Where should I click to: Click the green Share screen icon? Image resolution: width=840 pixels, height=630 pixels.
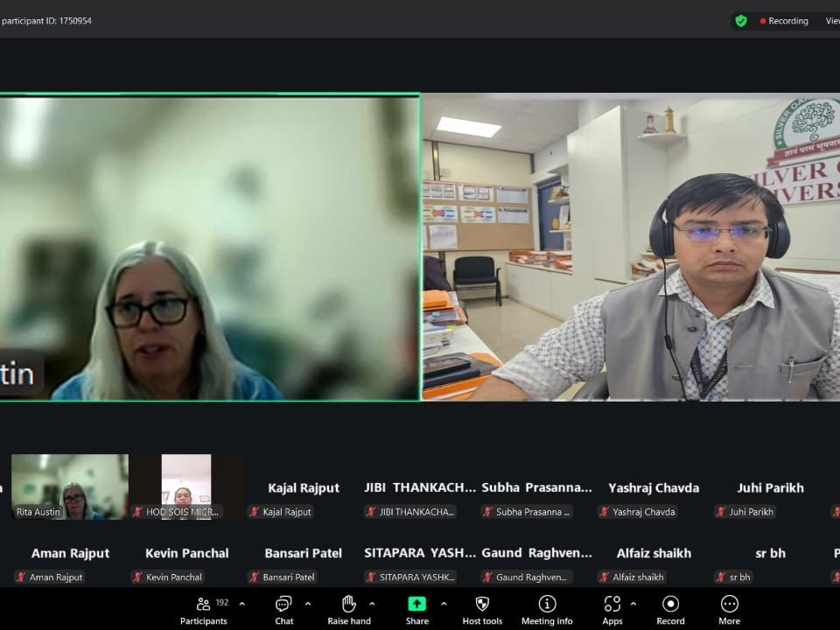coord(417,604)
